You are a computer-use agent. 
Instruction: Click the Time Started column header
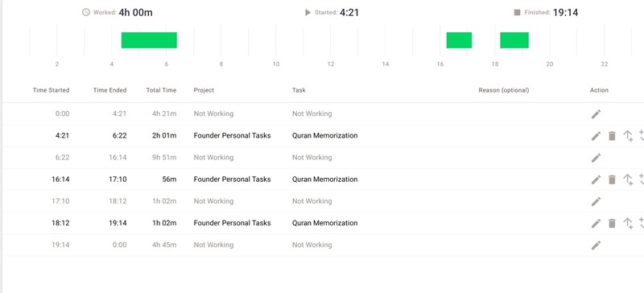pos(51,90)
